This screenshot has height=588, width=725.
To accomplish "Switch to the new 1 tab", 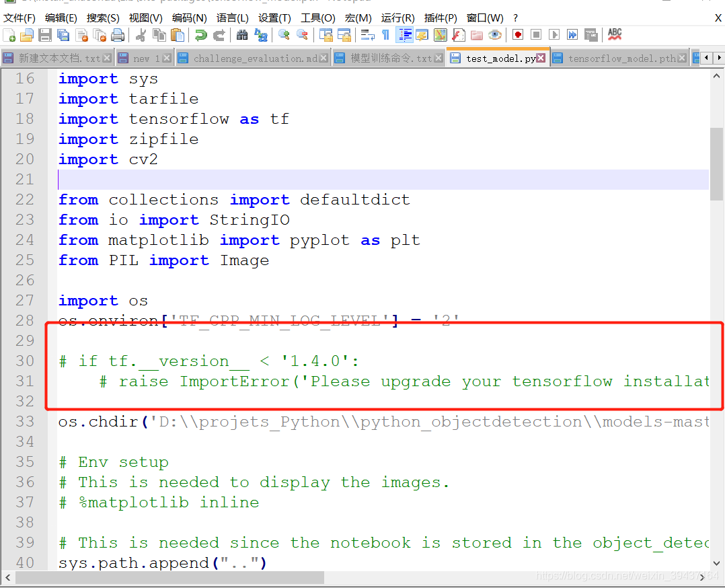I will pyautogui.click(x=145, y=58).
